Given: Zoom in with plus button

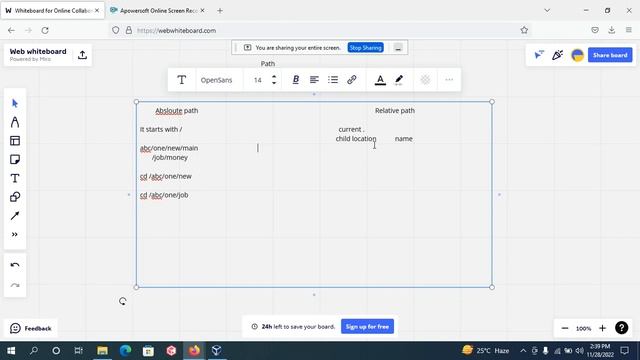Looking at the screenshot, I should tap(602, 328).
